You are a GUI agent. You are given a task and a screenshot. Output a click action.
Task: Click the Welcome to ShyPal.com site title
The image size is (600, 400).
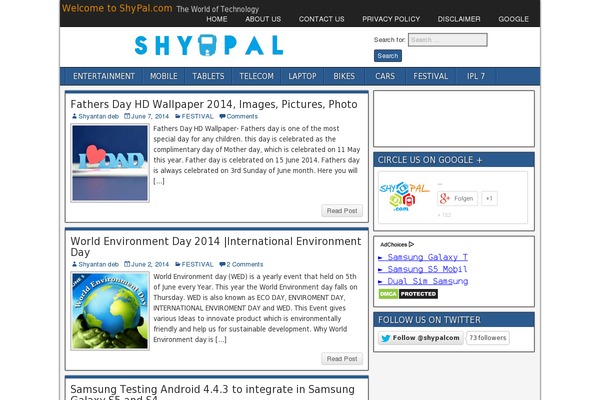click(117, 8)
